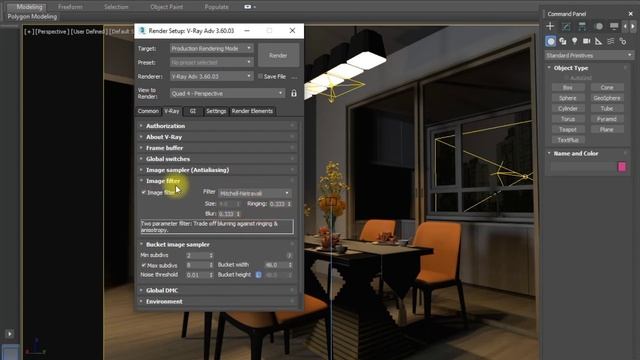Switch to the V-Ray tab
The height and width of the screenshot is (360, 640).
tap(172, 111)
